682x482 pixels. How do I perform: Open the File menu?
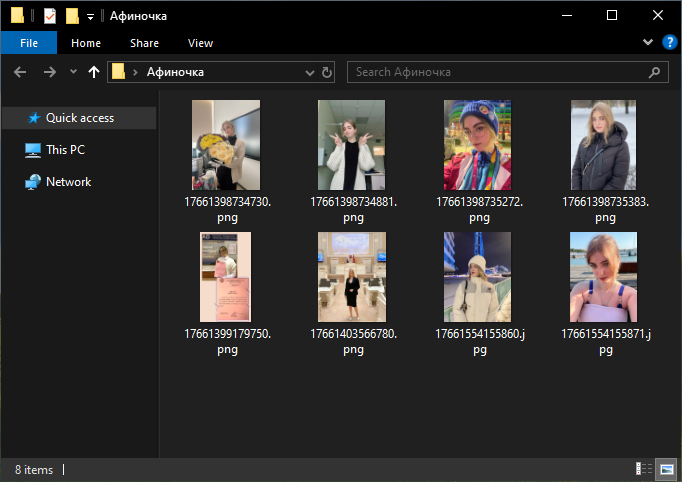[x=29, y=43]
